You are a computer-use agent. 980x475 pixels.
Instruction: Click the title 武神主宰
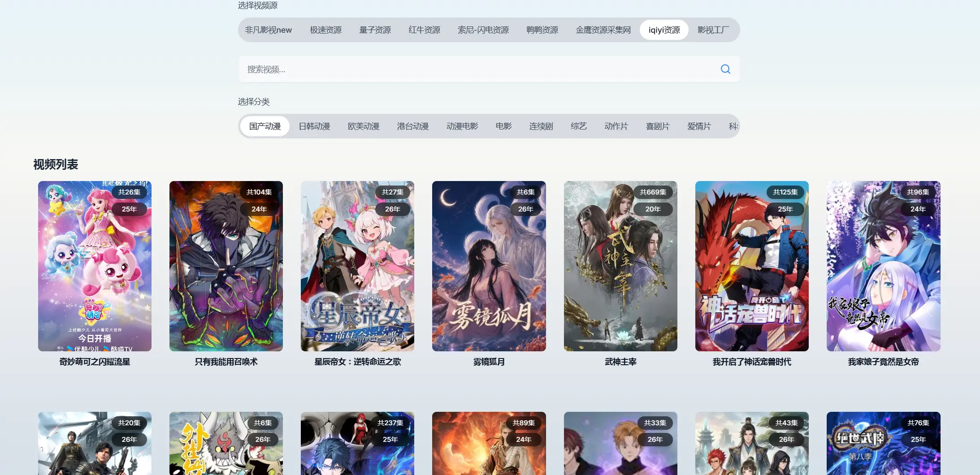click(620, 362)
